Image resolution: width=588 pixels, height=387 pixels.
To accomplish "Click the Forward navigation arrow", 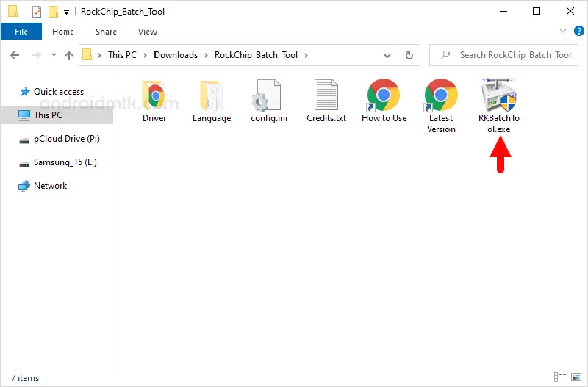I will point(36,56).
